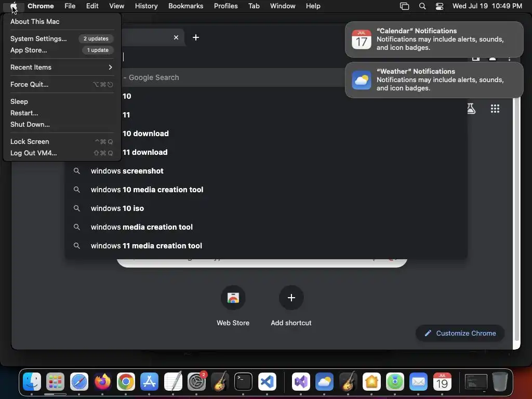This screenshot has width=532, height=399.
Task: Open System Settings from the Apple menu
Action: point(62,38)
